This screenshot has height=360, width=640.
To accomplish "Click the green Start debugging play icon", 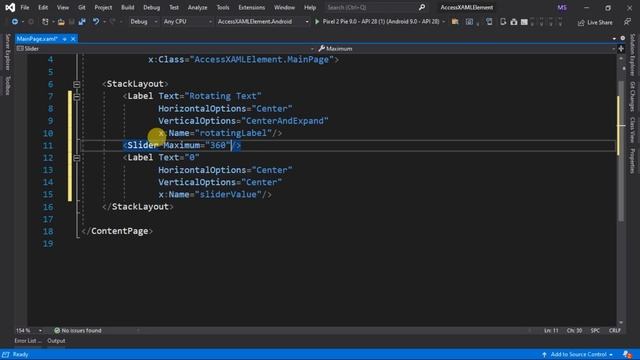I will click(x=317, y=22).
